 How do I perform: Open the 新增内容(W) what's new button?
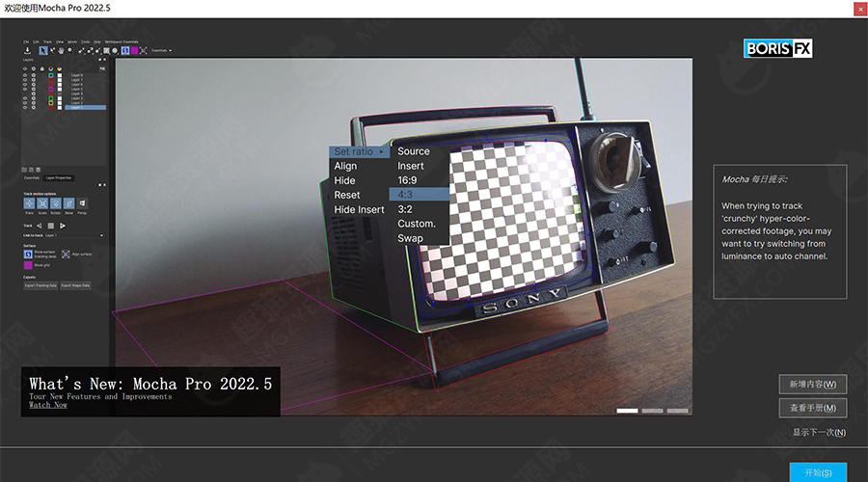tap(813, 384)
